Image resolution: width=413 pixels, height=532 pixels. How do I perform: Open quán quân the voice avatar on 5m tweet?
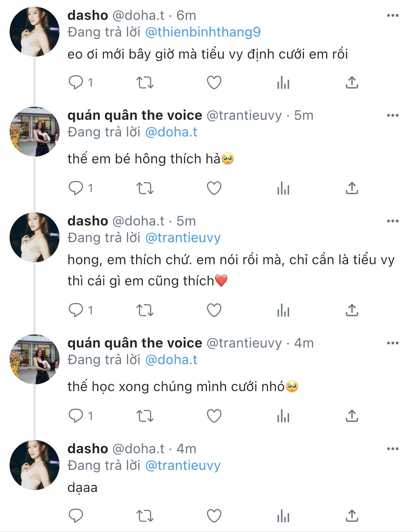coord(35,132)
